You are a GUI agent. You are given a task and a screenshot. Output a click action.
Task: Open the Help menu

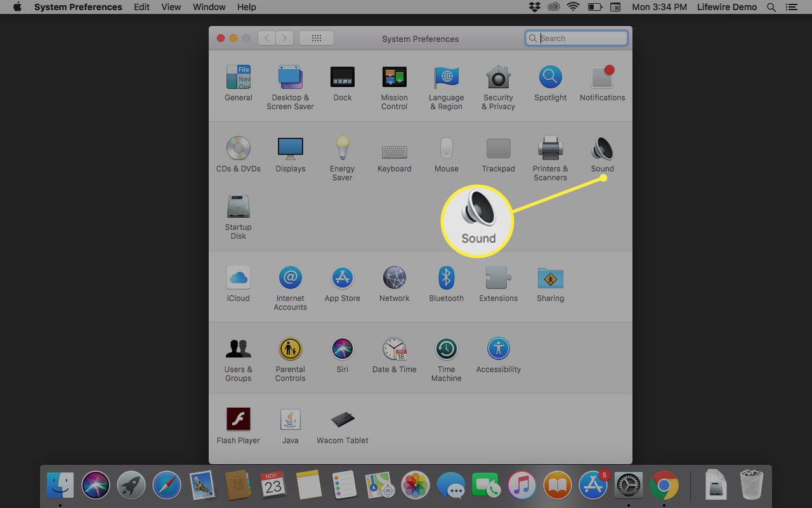247,7
